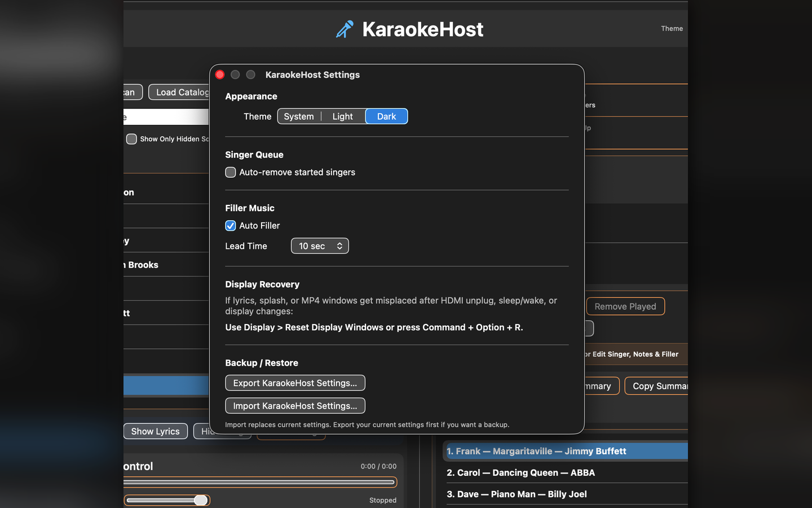Select queue row Carol — Dancing Queen
Viewport: 812px width, 508px height.
(x=565, y=472)
